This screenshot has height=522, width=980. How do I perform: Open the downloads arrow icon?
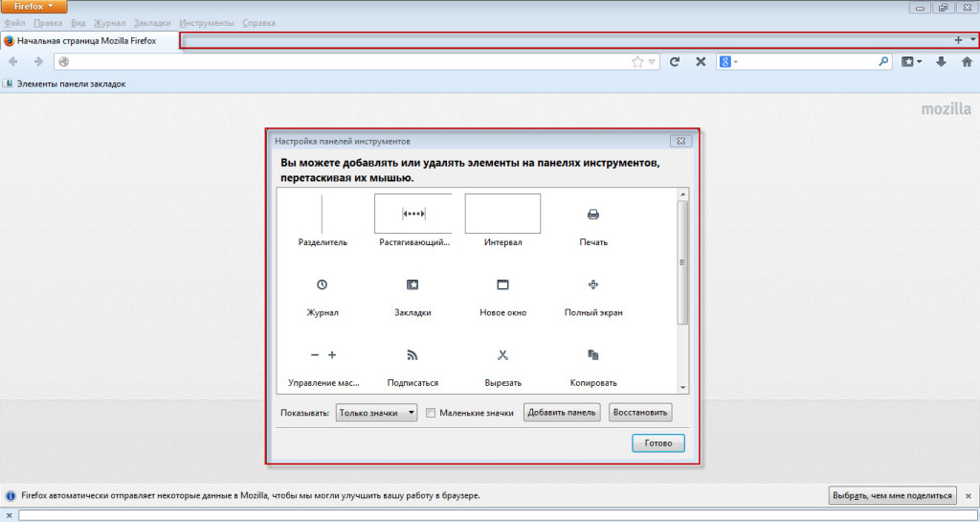click(x=941, y=61)
